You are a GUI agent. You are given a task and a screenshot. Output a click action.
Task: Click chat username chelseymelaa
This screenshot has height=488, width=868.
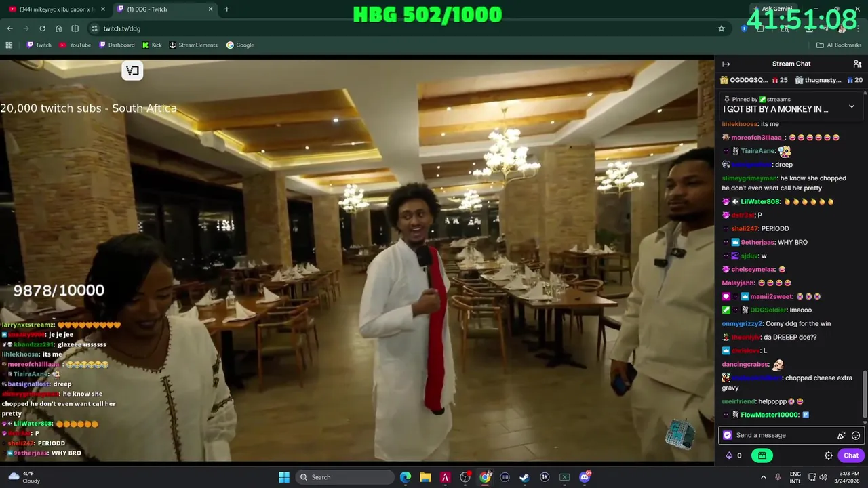point(753,269)
